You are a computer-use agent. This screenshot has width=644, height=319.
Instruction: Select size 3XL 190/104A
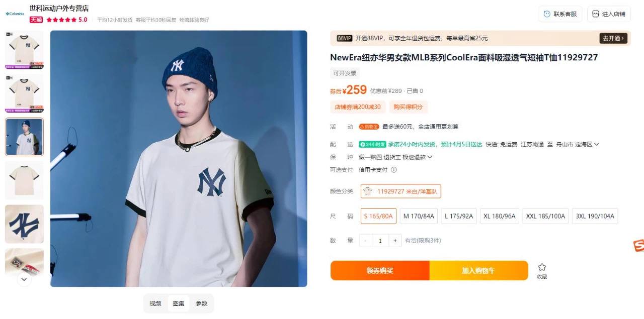tap(595, 216)
